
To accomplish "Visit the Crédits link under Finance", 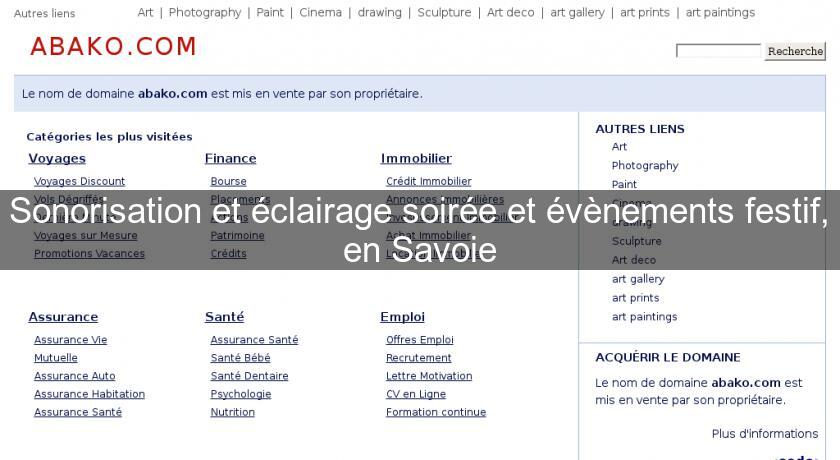I will (229, 254).
